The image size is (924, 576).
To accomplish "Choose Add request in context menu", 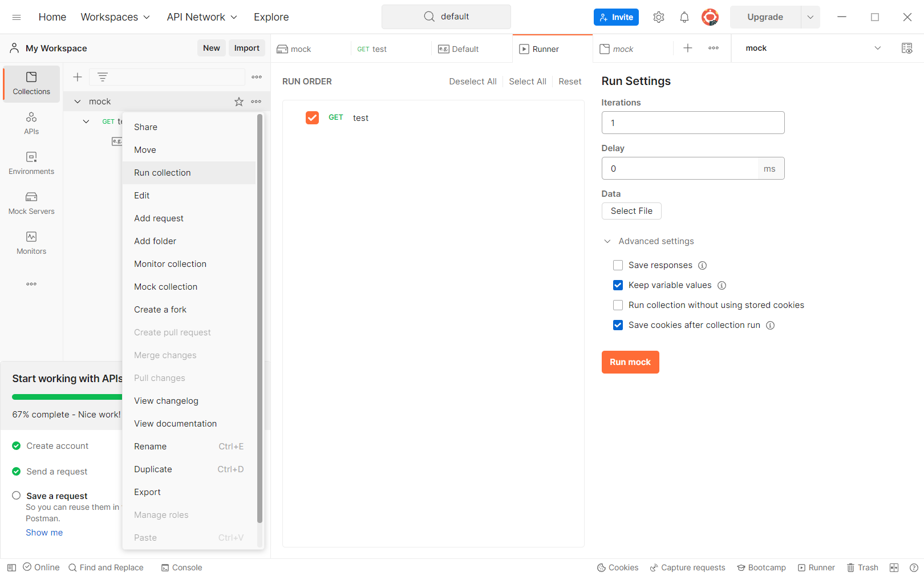I will (189, 218).
